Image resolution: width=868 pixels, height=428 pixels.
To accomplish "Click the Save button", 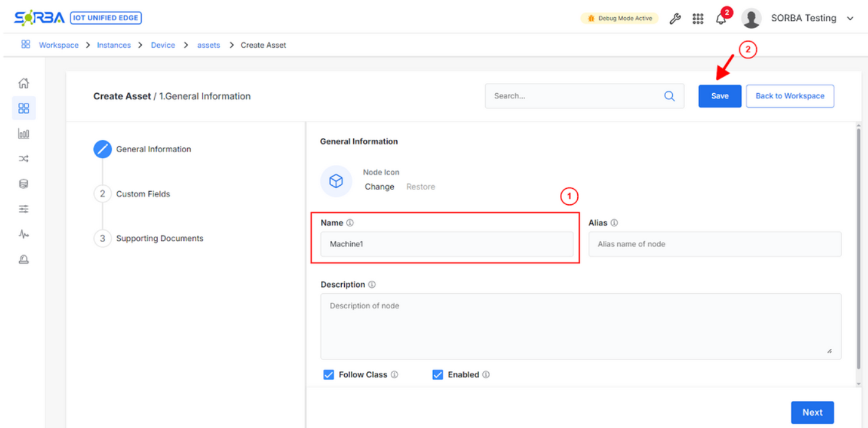I will point(720,96).
